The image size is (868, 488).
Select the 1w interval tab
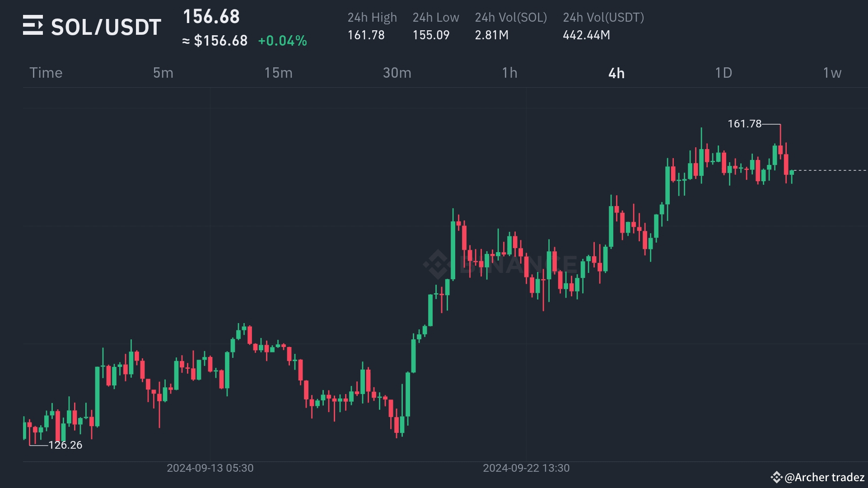click(832, 73)
